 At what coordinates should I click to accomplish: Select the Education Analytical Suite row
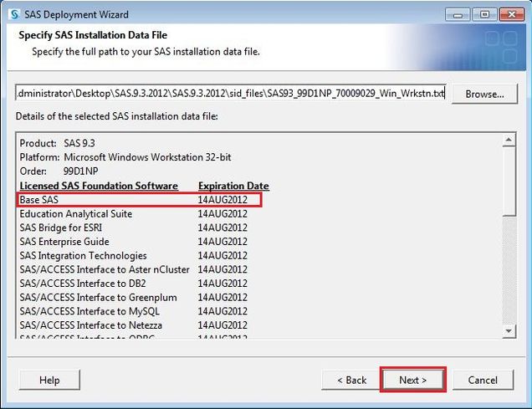tap(133, 214)
